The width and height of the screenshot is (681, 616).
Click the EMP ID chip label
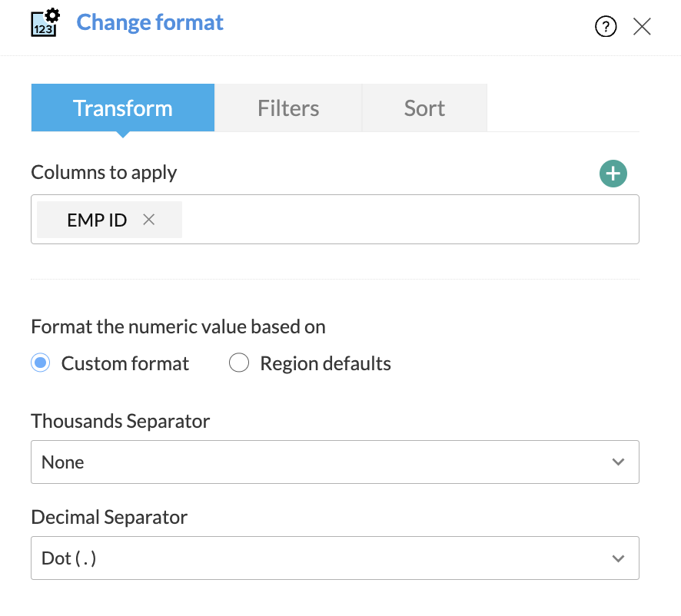tap(97, 220)
